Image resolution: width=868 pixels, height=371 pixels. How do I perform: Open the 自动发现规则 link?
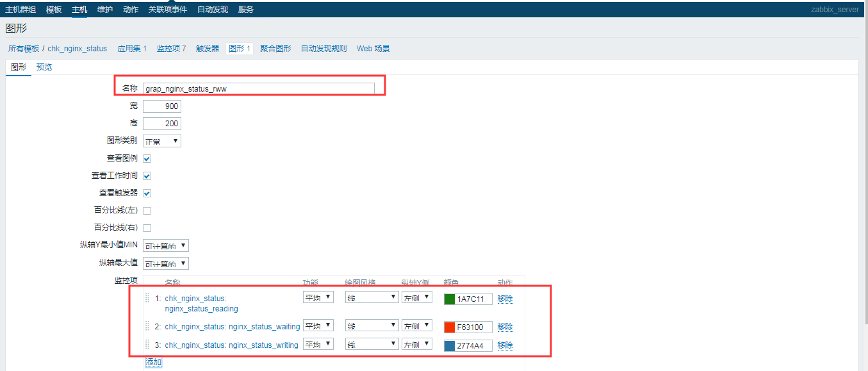pyautogui.click(x=324, y=49)
